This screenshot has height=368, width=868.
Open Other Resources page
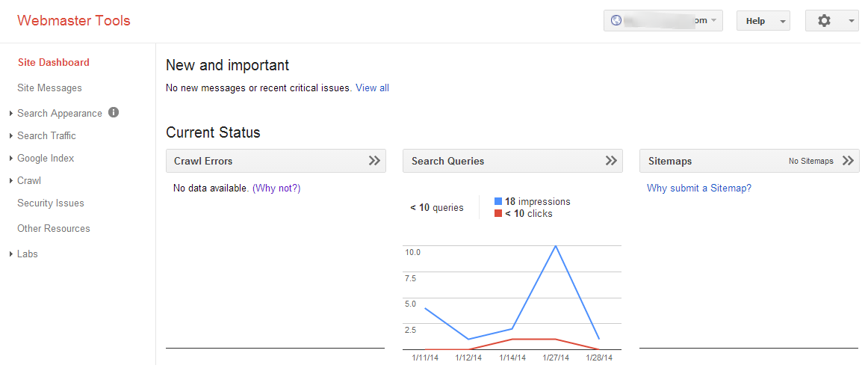coord(53,228)
